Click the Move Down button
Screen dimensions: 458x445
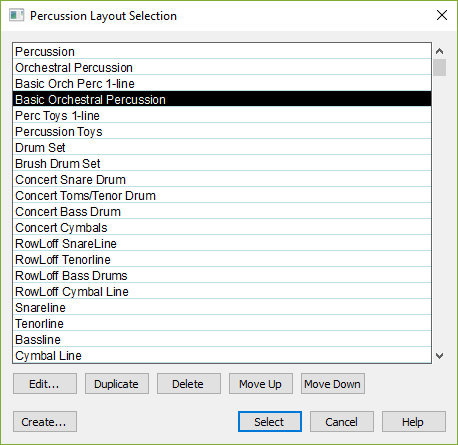(x=333, y=384)
